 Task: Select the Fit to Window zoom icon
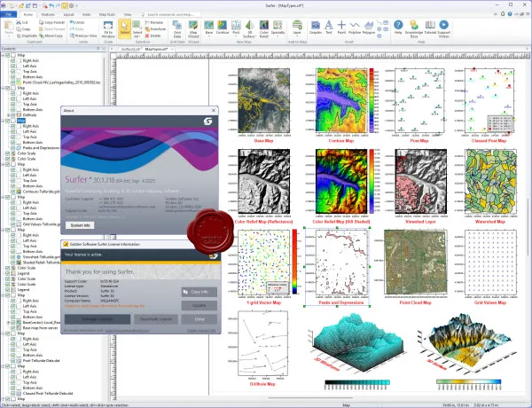tap(108, 29)
